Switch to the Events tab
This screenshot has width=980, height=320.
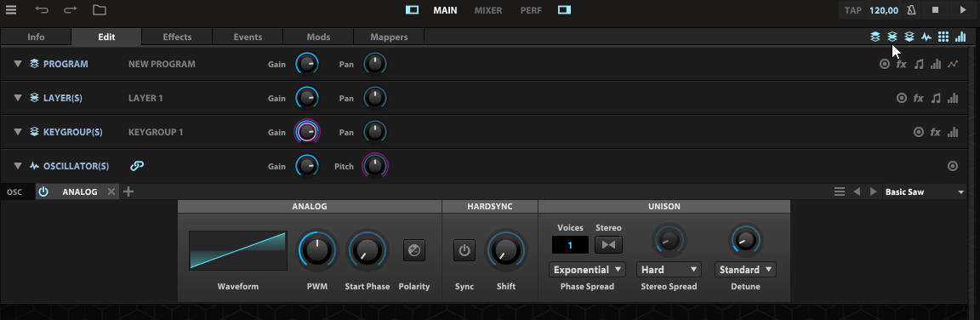pos(248,37)
